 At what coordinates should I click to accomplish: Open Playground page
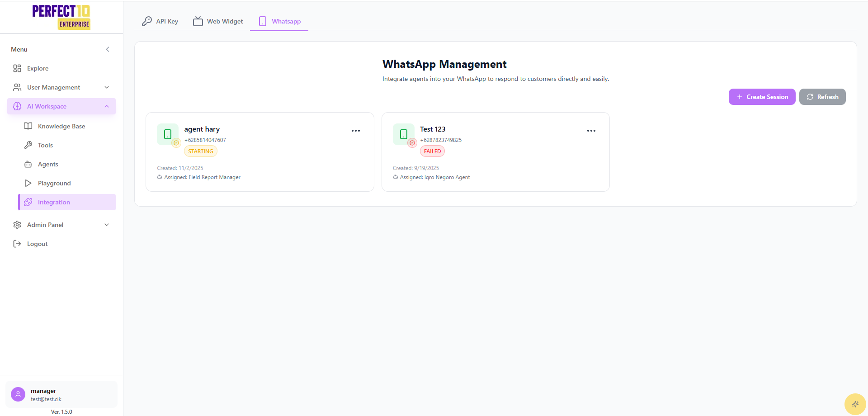coord(67,183)
